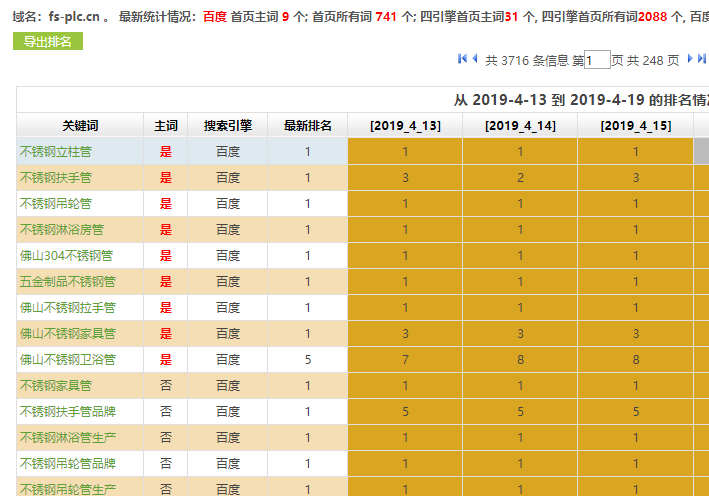Open the 不锈钢立柱管 keyword link
The width and height of the screenshot is (709, 496).
(56, 152)
